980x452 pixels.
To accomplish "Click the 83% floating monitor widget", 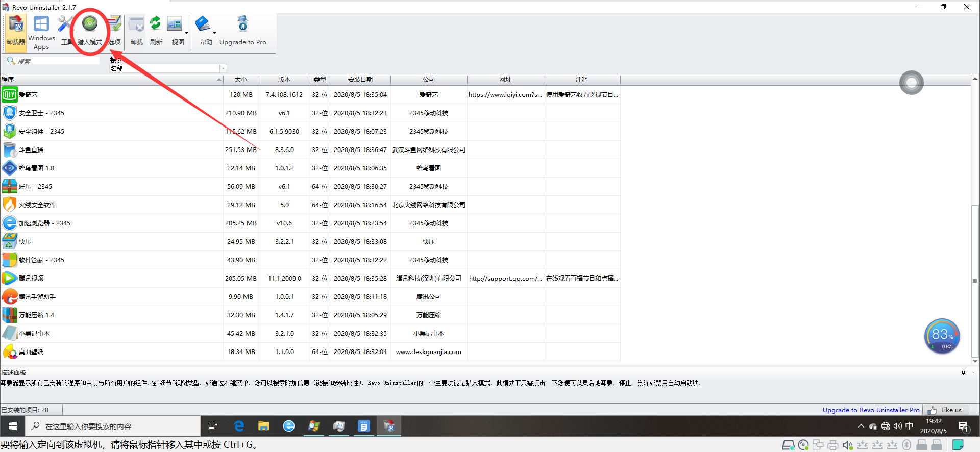I will (942, 336).
